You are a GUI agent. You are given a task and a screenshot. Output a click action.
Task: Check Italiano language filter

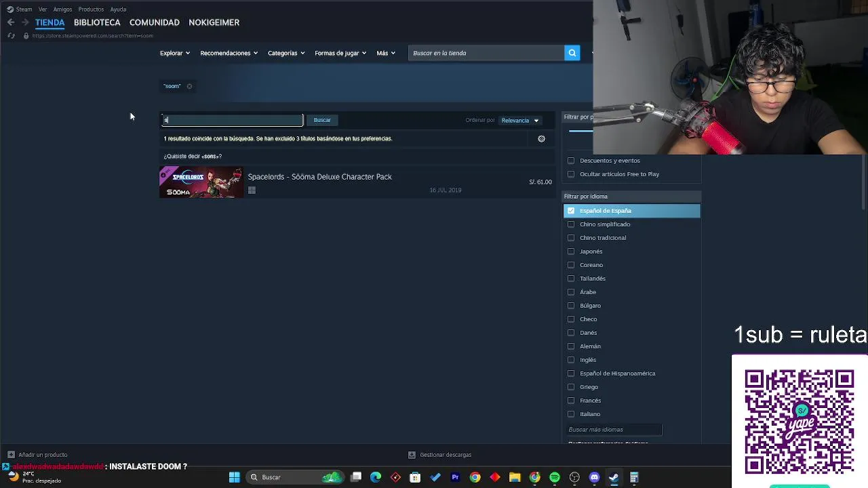571,414
